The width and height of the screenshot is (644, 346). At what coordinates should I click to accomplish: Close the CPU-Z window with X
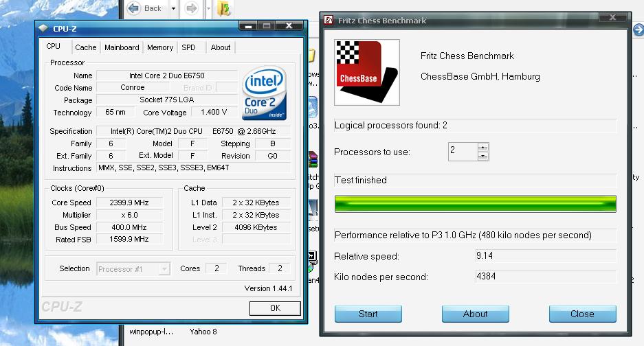[x=289, y=26]
